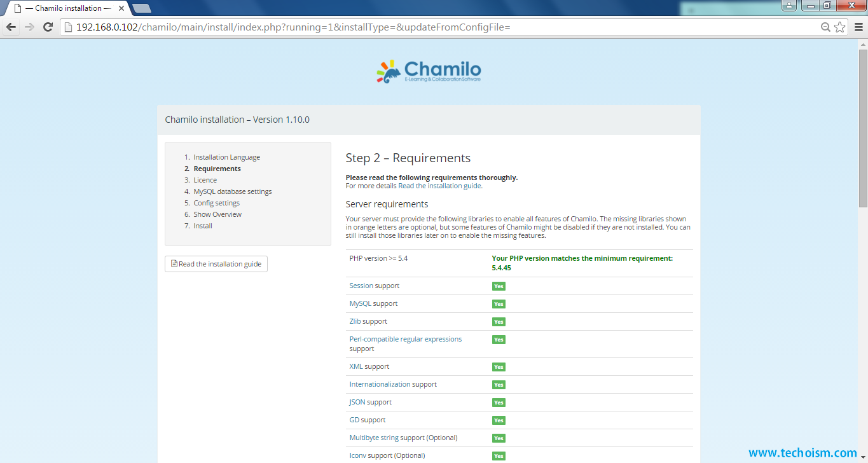This screenshot has height=463, width=868.
Task: Click the scrollbar up arrow
Action: pos(863,43)
